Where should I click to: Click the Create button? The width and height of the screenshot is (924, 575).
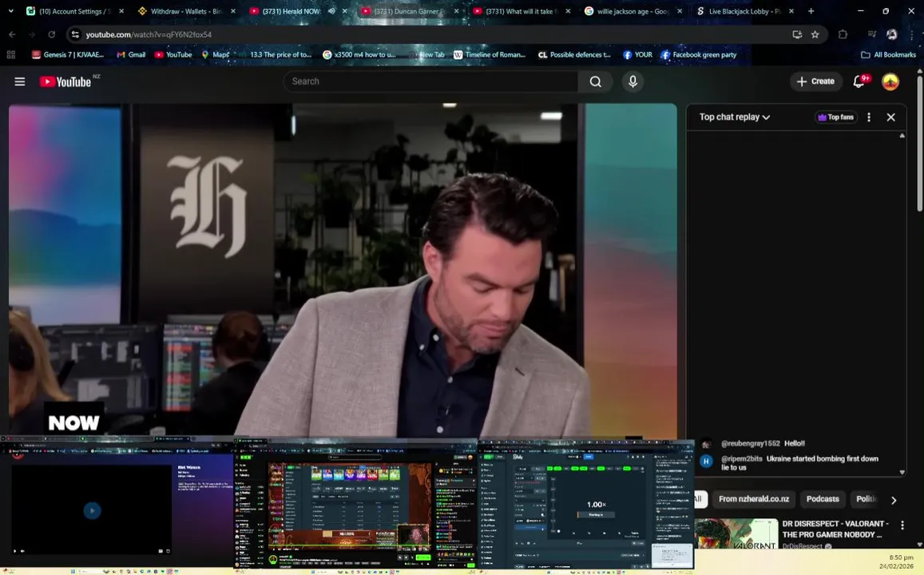[x=815, y=81]
